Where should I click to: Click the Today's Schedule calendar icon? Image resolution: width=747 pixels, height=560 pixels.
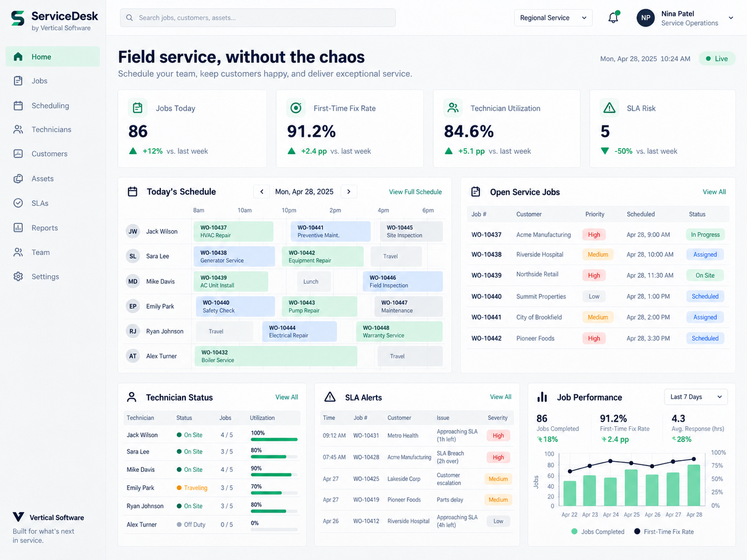133,192
